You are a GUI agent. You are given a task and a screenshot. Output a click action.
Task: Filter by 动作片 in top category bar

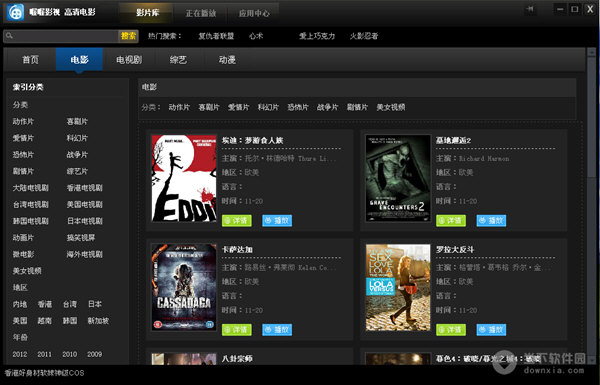179,107
